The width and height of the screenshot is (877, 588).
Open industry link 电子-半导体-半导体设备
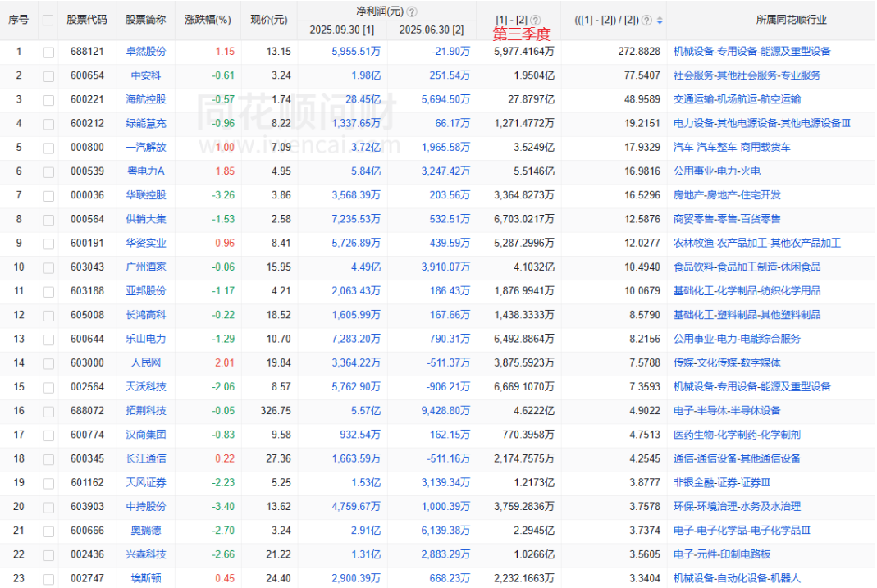727,411
